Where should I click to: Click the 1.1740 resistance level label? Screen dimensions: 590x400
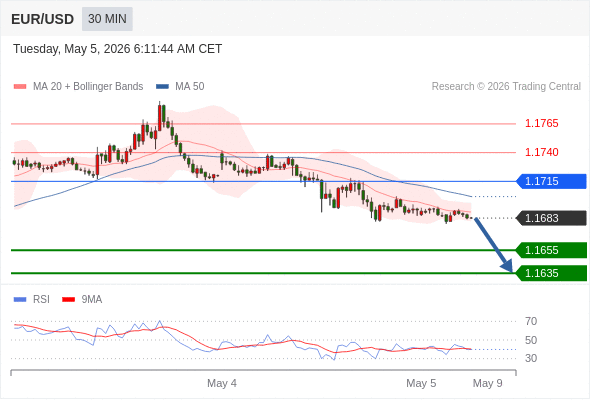point(541,152)
